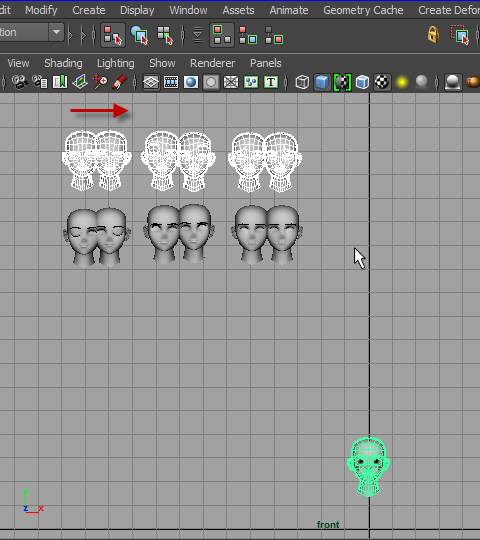Open the Window menu

(x=188, y=10)
